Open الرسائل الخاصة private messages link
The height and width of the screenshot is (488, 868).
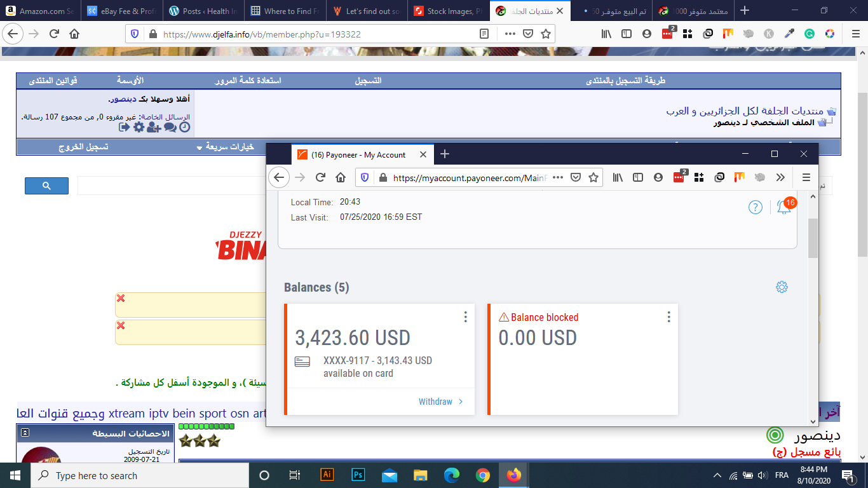pos(165,117)
